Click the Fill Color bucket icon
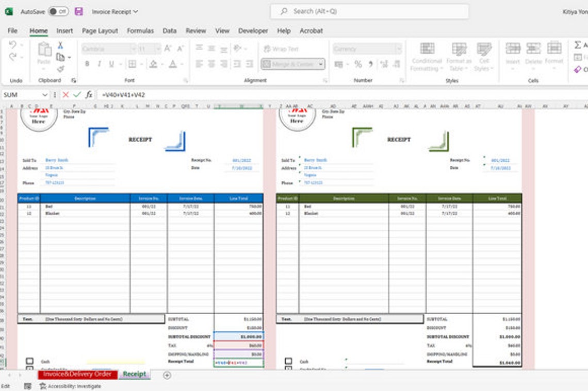The image size is (588, 391). [x=153, y=64]
